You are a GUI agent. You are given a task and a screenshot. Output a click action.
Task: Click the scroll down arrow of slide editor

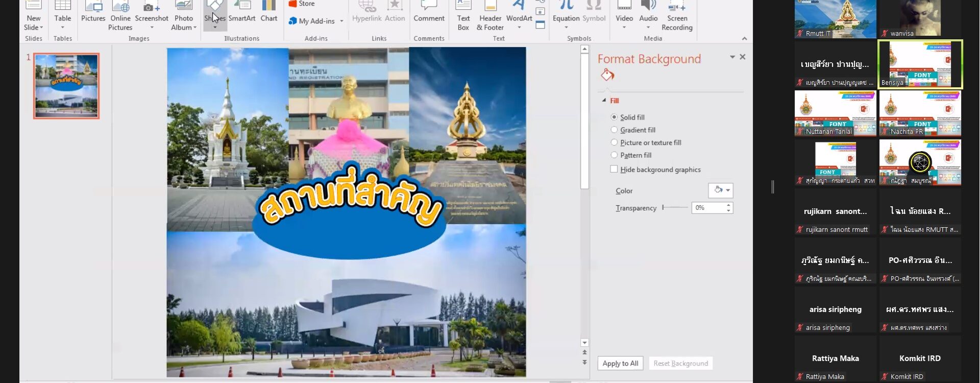click(x=584, y=343)
